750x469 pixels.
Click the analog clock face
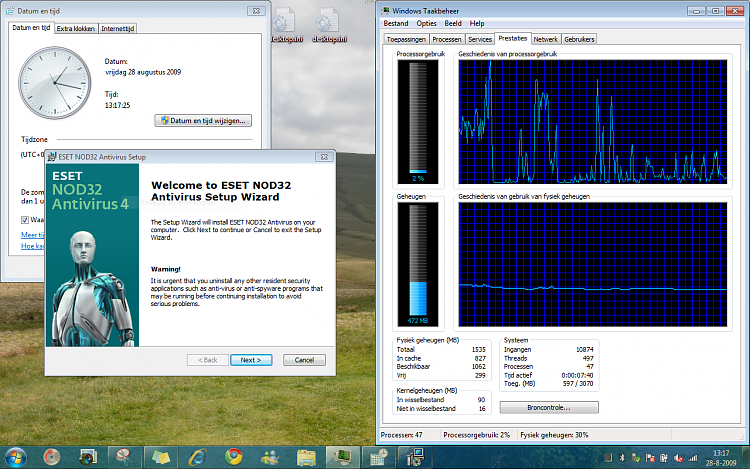click(55, 83)
